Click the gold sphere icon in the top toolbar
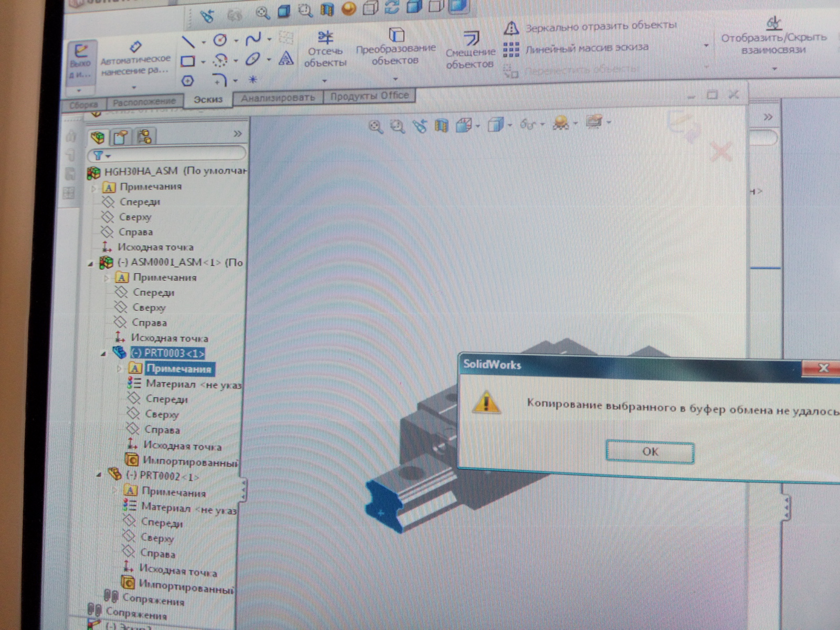 click(x=349, y=8)
